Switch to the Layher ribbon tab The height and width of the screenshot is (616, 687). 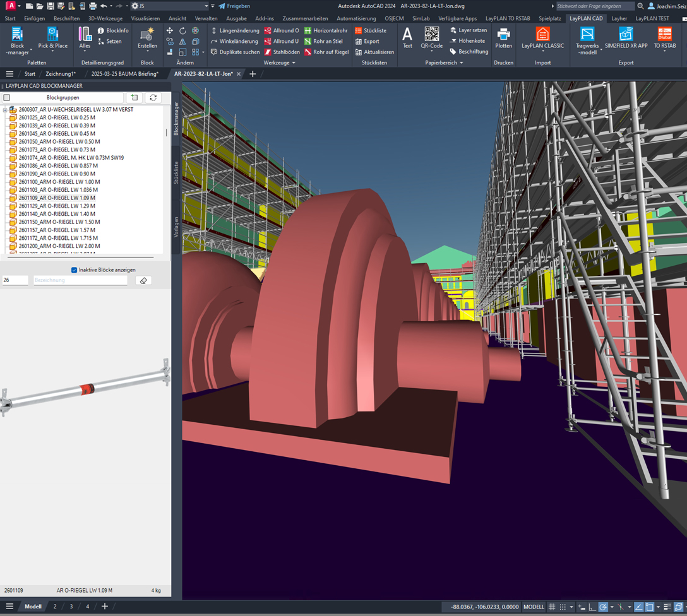619,18
